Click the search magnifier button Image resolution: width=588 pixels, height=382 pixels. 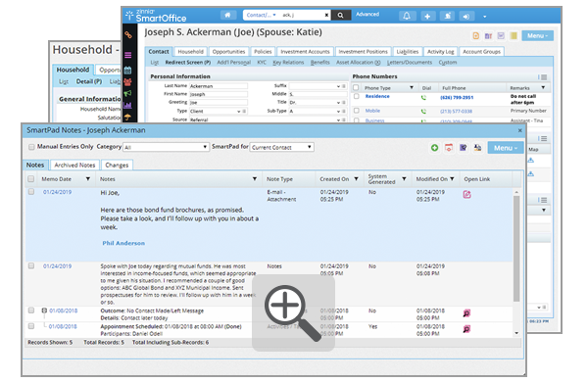click(x=340, y=16)
